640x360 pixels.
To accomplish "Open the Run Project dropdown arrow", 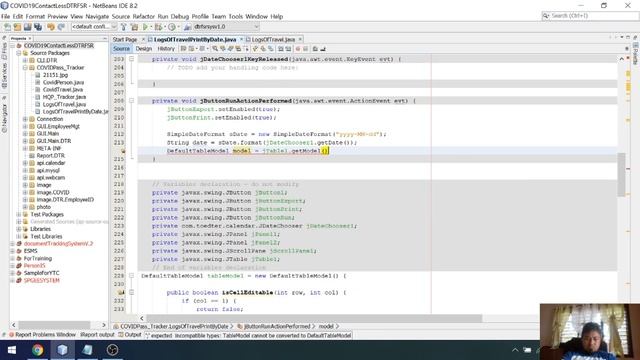I will [151, 27].
